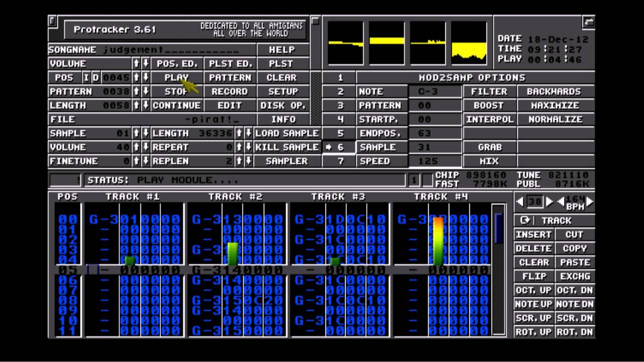Click the corner gadget above the DATE readout

pos(589,22)
